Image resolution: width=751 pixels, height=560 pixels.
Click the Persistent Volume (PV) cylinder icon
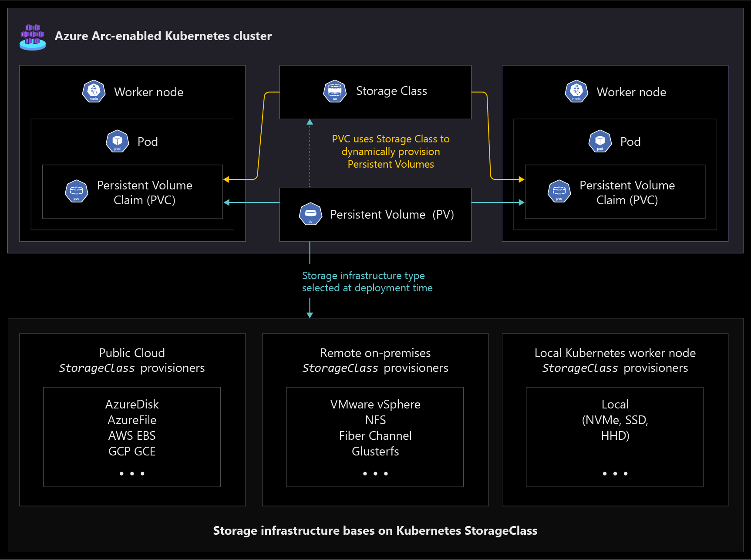[310, 214]
